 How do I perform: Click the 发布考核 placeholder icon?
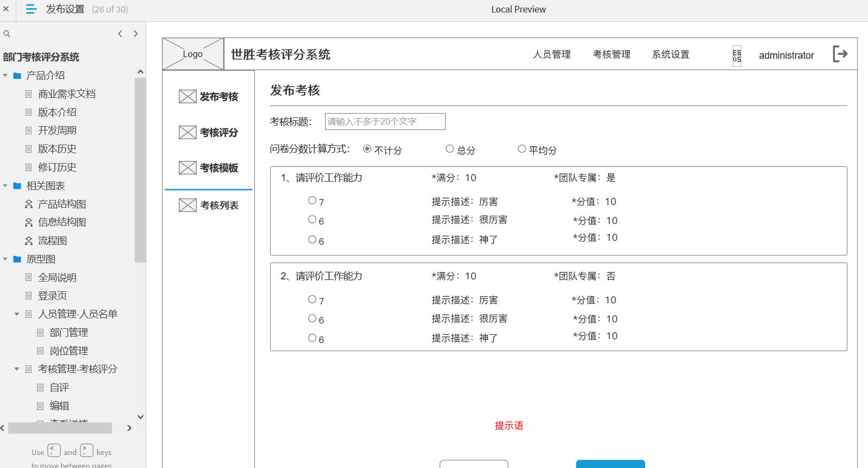point(188,97)
